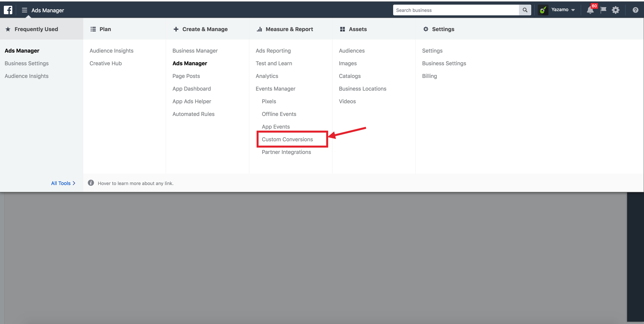Viewport: 644px width, 324px height.
Task: Click the Ads Manager title in top bar
Action: [x=48, y=10]
